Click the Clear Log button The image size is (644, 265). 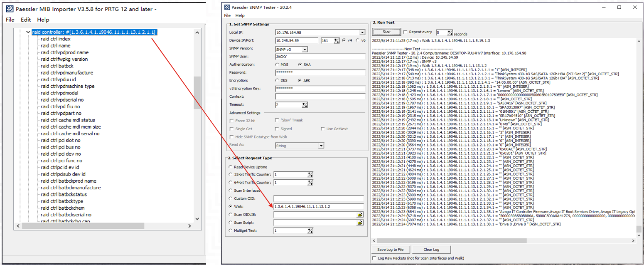[431, 250]
